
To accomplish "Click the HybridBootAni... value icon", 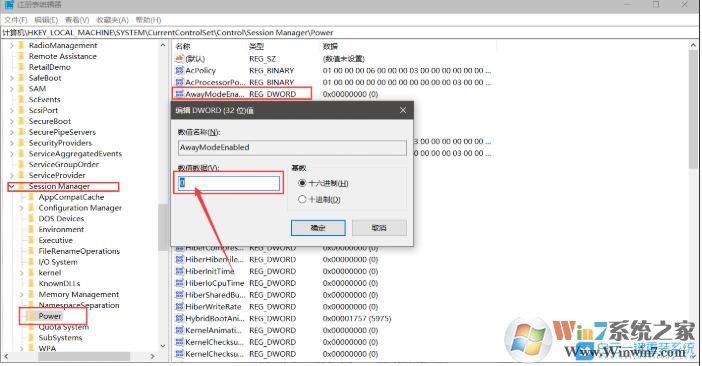I will [180, 318].
